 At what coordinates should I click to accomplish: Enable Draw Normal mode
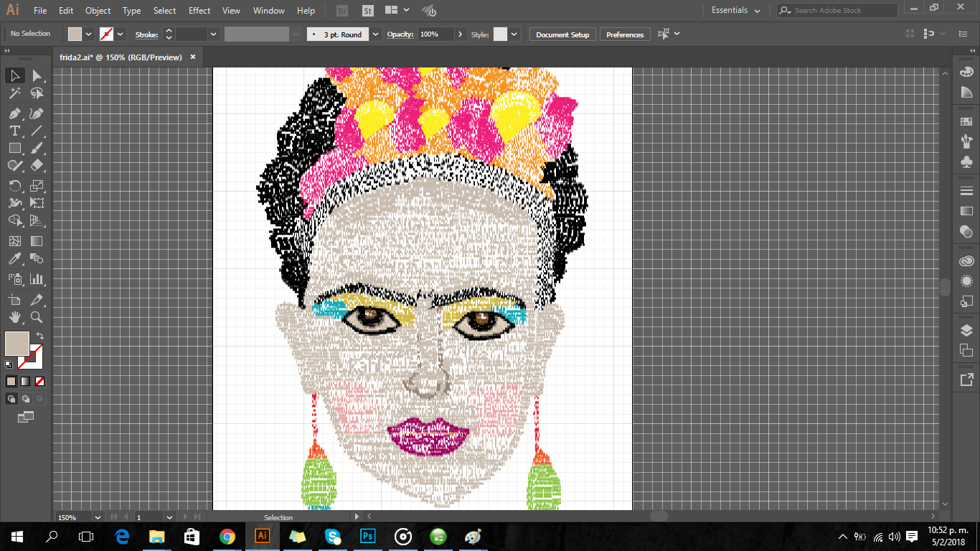(x=11, y=398)
